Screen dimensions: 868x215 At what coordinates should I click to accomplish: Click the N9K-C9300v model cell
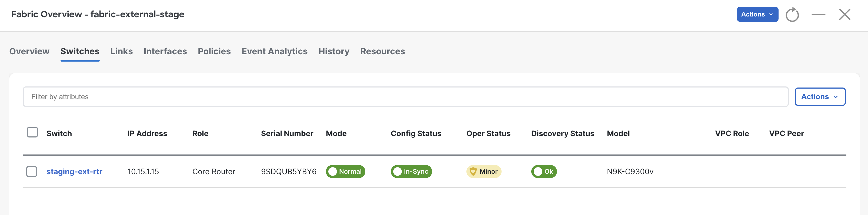coord(630,172)
